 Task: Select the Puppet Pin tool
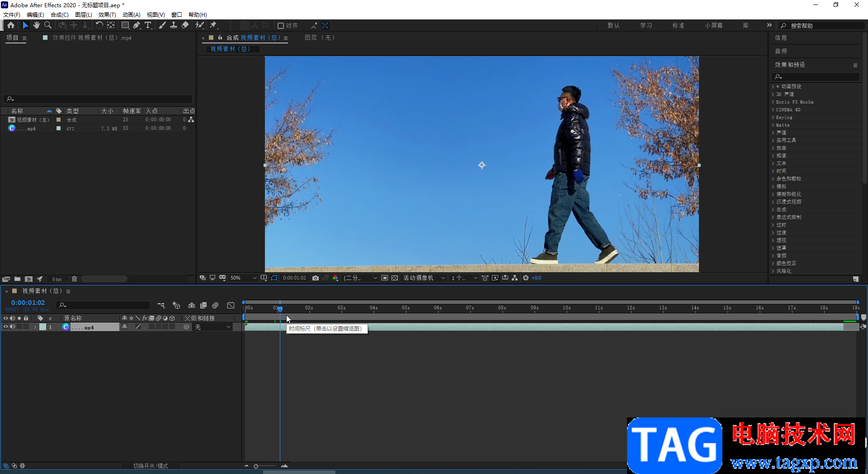coord(213,25)
